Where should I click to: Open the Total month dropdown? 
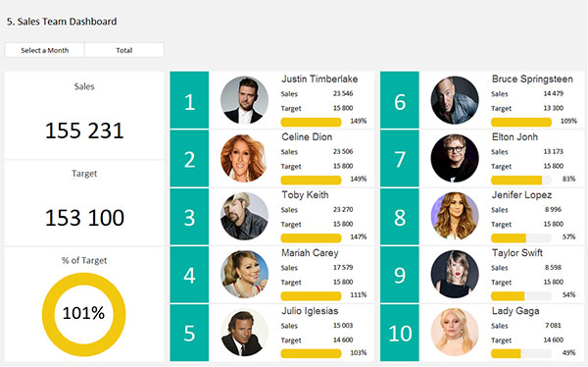click(124, 50)
